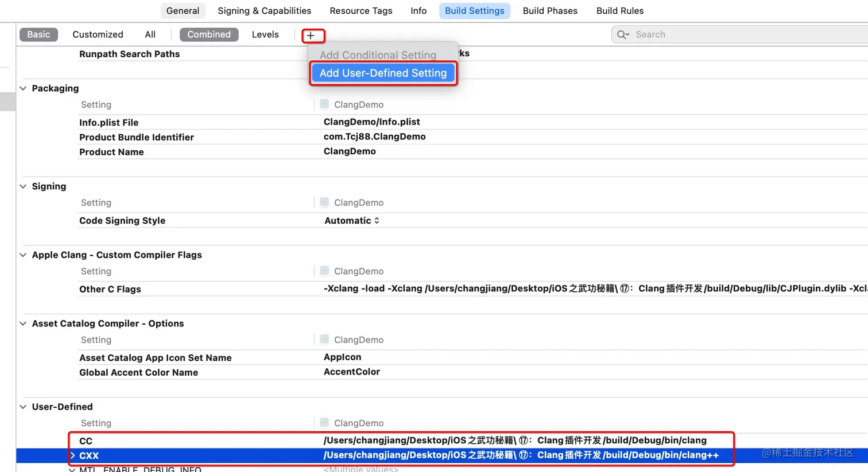Click the Multiple values entry
The height and width of the screenshot is (472, 868).
point(361,469)
